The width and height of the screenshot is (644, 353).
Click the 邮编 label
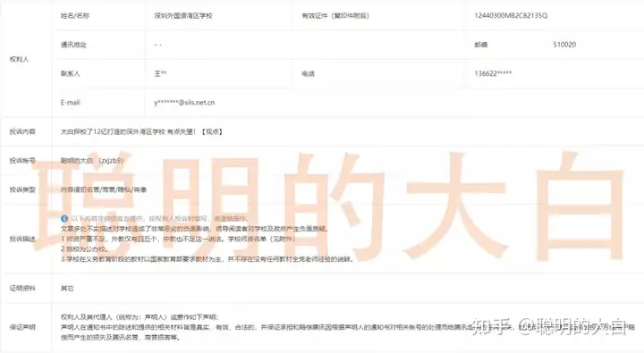pyautogui.click(x=480, y=45)
